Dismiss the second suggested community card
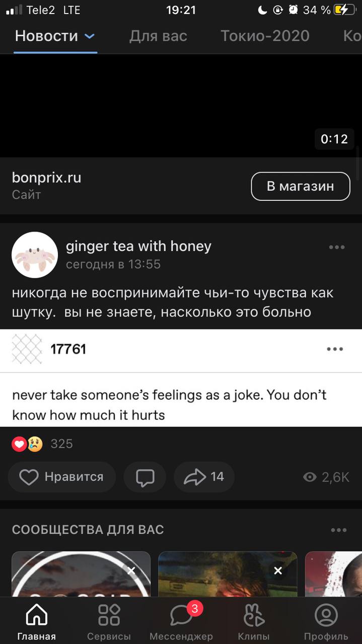Screen dimensions: 362x644 [278, 570]
